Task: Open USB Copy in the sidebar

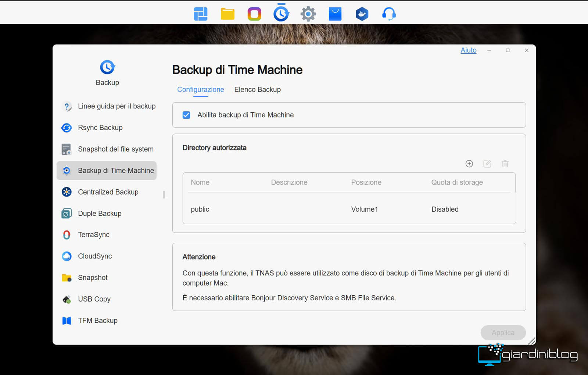Action: click(x=107, y=299)
